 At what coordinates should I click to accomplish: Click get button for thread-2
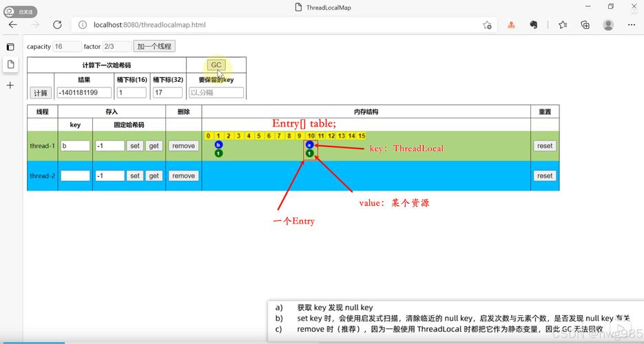(154, 176)
